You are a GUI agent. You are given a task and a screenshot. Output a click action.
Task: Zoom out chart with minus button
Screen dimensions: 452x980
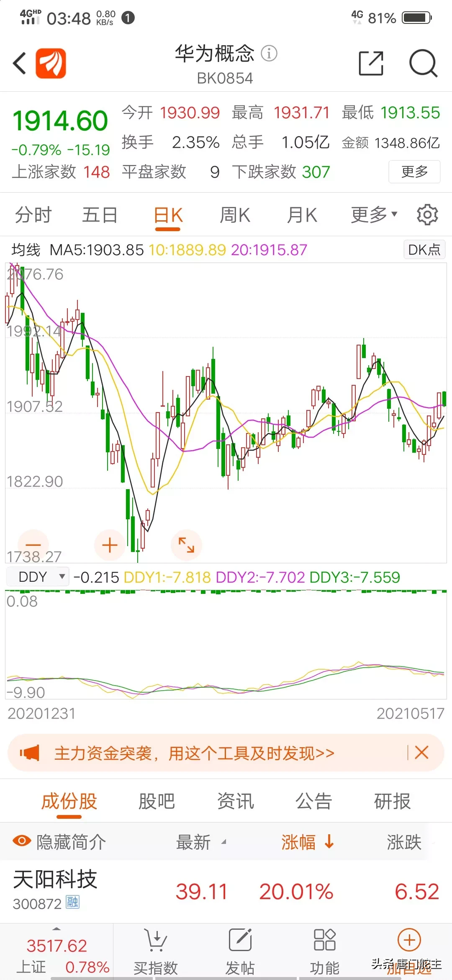click(x=33, y=545)
